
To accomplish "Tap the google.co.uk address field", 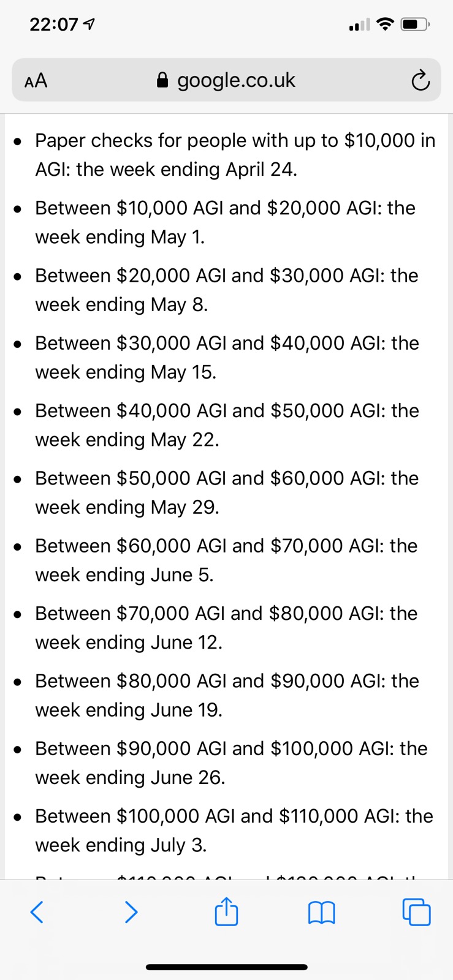I will click(236, 80).
